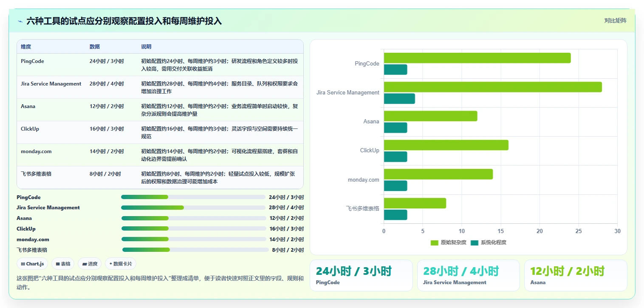Click the teal 飞书多维表格 chart bar
The width and height of the screenshot is (644, 308).
click(395, 215)
